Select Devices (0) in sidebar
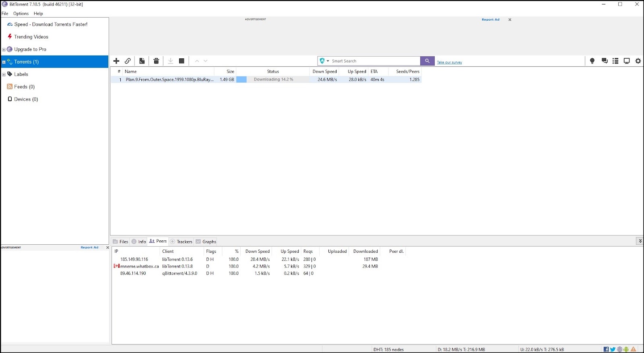This screenshot has width=644, height=353. point(26,99)
